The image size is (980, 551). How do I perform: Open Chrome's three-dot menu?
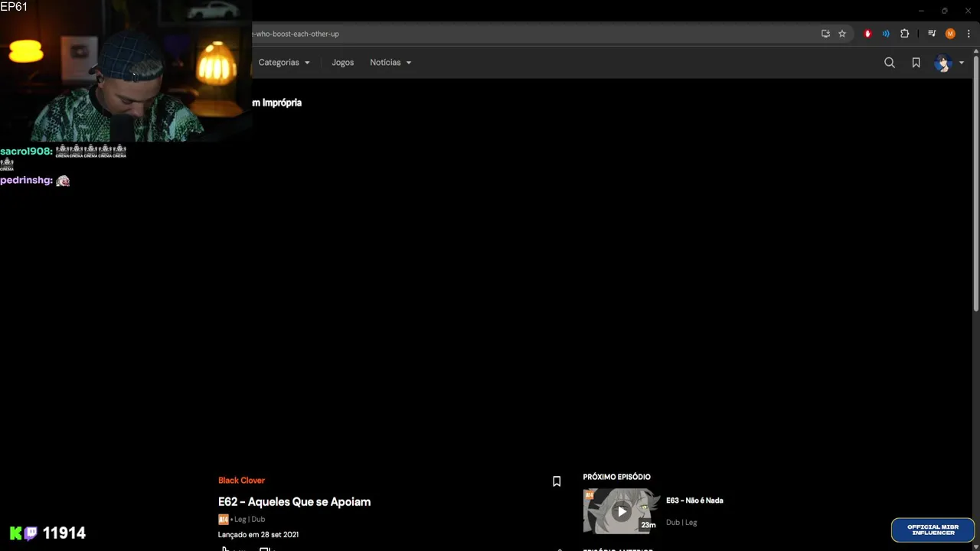[x=969, y=34]
